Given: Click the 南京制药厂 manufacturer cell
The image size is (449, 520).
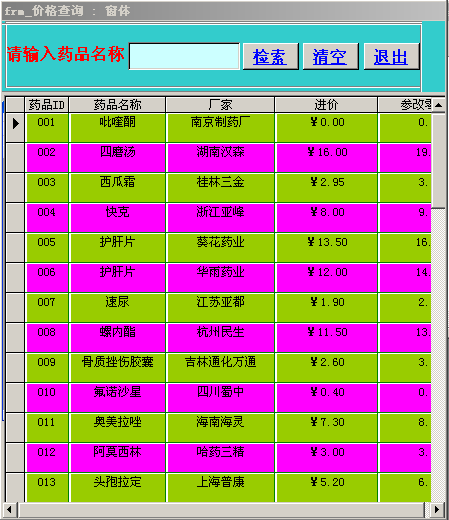Looking at the screenshot, I should coord(221,128).
